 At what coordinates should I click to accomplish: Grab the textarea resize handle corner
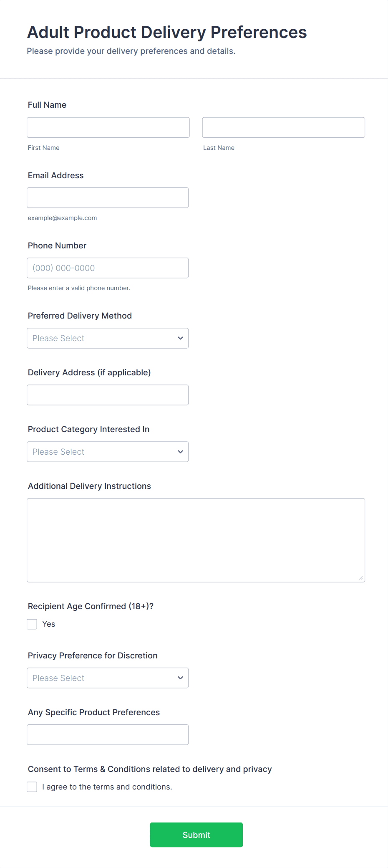361,578
